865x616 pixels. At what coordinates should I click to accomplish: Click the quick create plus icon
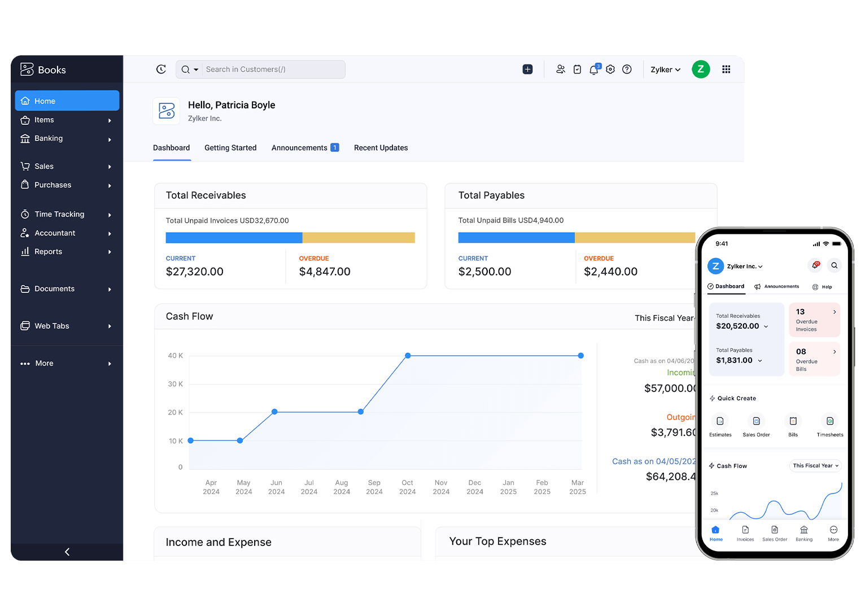tap(527, 69)
